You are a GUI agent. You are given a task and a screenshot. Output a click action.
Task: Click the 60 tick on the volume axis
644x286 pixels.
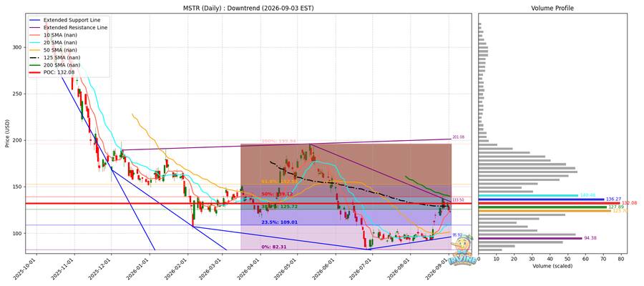[x=585, y=259]
